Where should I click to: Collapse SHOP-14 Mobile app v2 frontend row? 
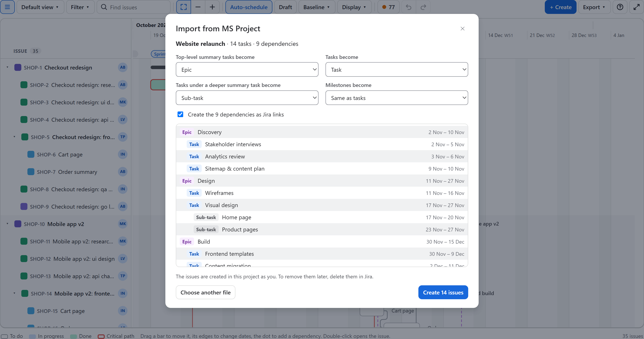(x=15, y=294)
